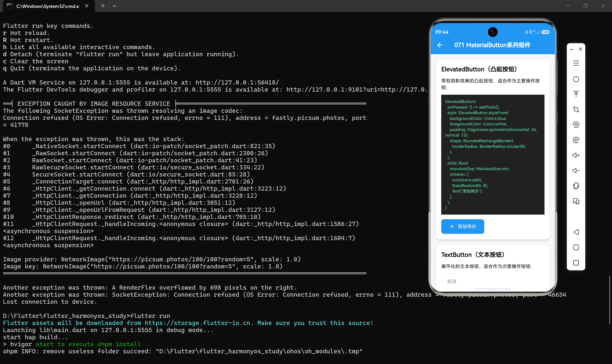Minimize the emulator toolbar panel
This screenshot has height=364, width=612.
571,49
